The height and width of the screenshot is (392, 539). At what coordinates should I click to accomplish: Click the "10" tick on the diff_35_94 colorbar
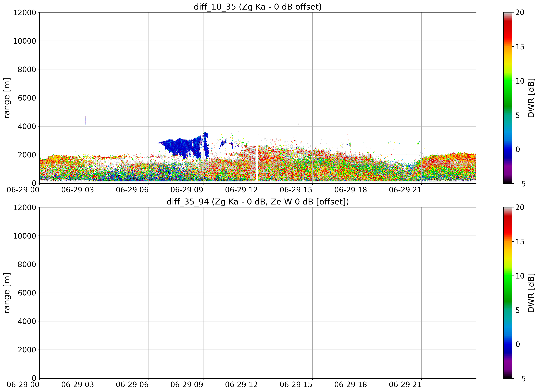click(520, 276)
